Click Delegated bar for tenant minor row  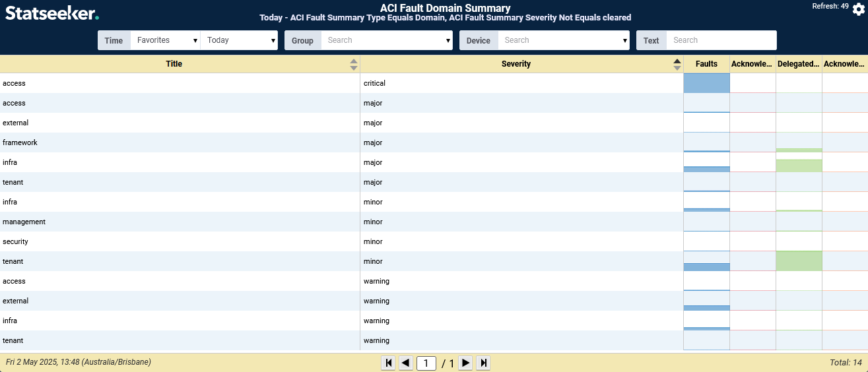799,261
